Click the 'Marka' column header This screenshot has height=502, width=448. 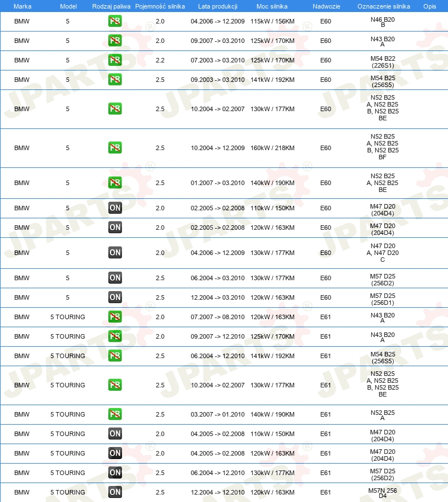(x=22, y=6)
